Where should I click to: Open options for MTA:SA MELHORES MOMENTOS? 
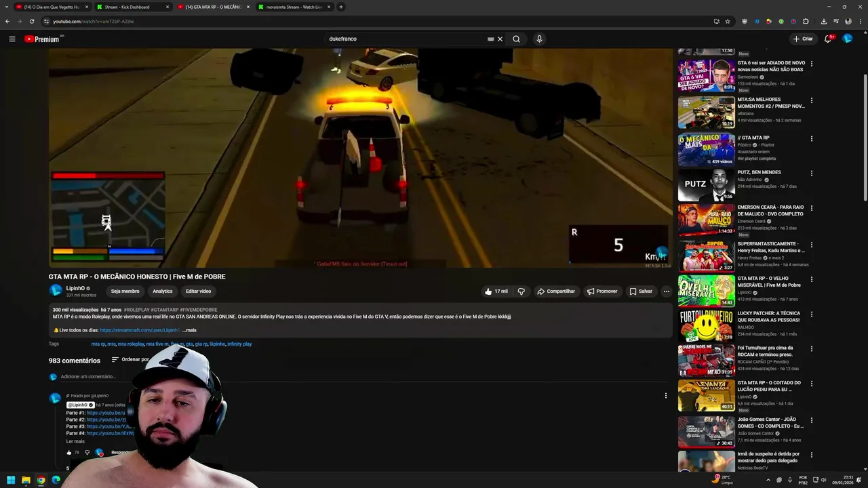click(812, 100)
